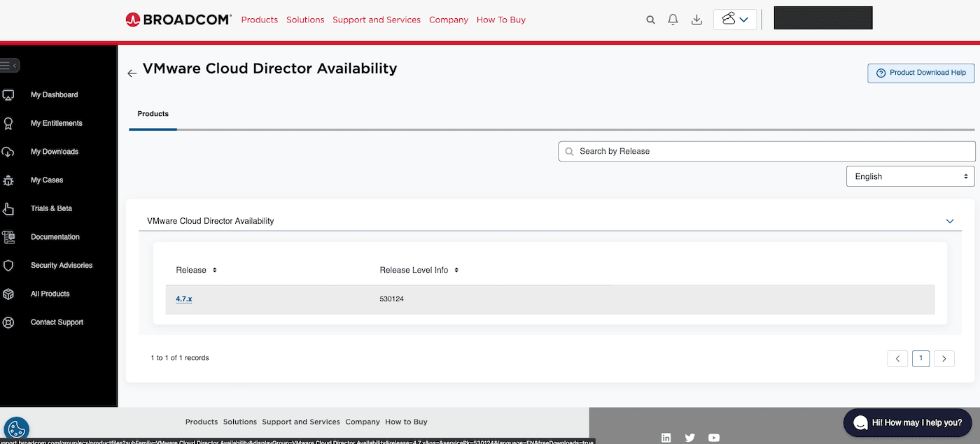The image size is (980, 444).
Task: Click the Security Advisories shield icon
Action: (8, 266)
